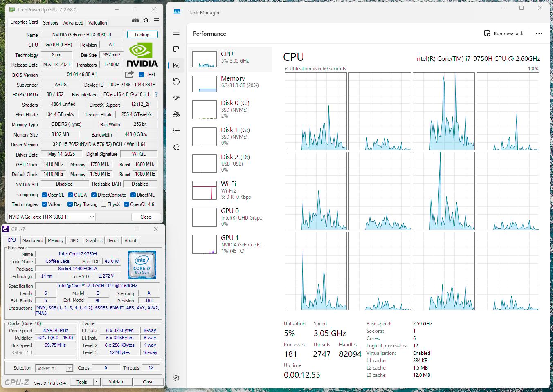Toggle the OpenGL 4.6 checkbox

click(x=126, y=204)
